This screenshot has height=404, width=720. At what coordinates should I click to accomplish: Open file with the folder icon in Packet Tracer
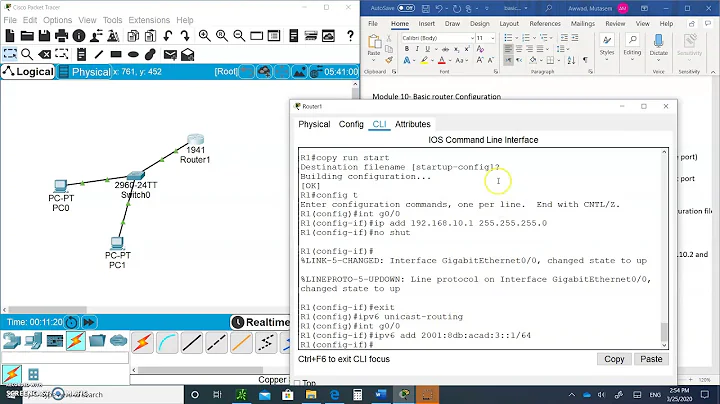(27, 36)
